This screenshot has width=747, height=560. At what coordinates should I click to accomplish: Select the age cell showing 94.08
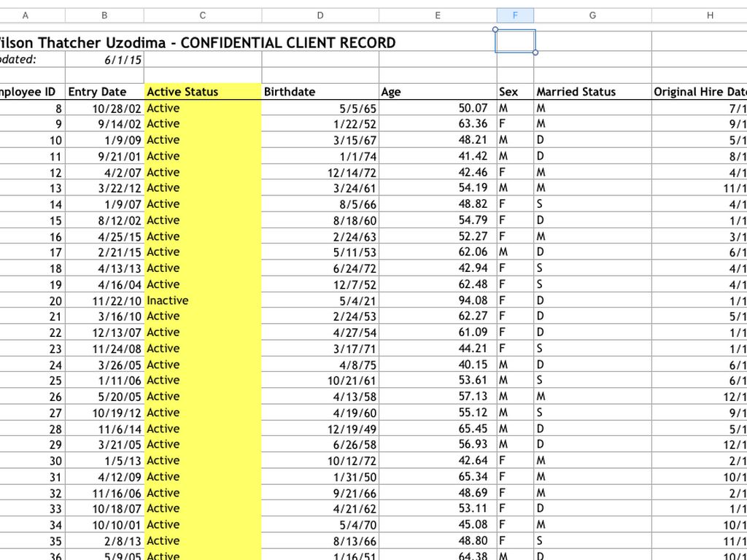(438, 300)
